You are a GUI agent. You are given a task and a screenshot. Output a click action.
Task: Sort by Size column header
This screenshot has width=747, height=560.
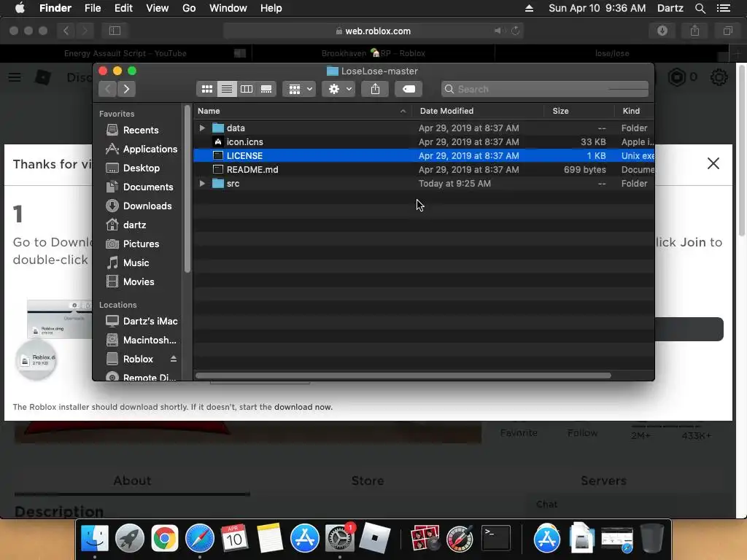pyautogui.click(x=579, y=111)
